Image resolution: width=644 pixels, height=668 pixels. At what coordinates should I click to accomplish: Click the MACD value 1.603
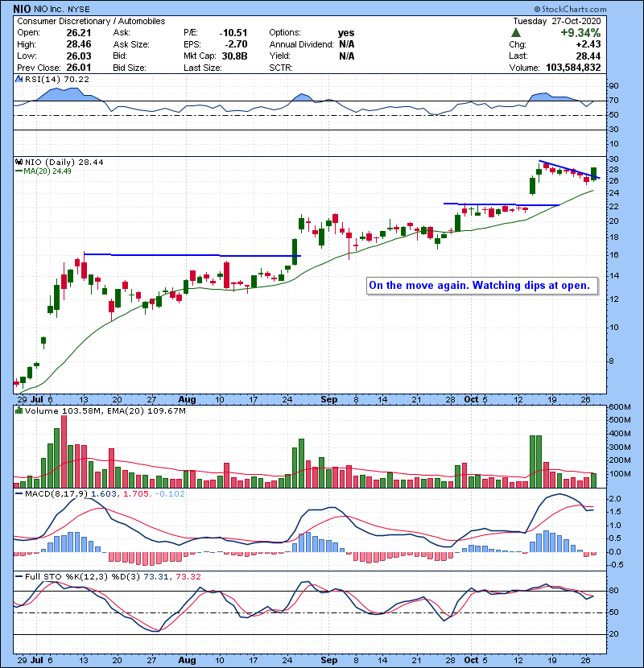tap(104, 494)
